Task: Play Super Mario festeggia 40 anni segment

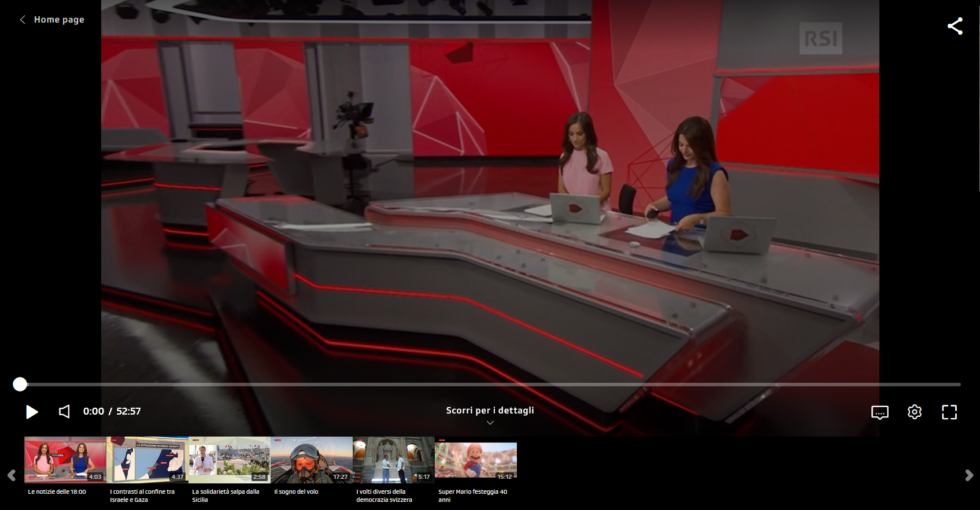Action: pos(476,460)
